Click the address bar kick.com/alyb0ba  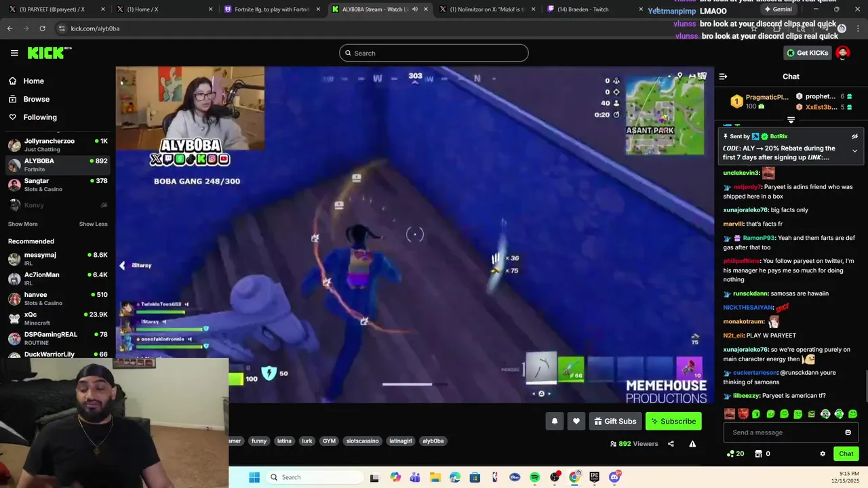(95, 28)
